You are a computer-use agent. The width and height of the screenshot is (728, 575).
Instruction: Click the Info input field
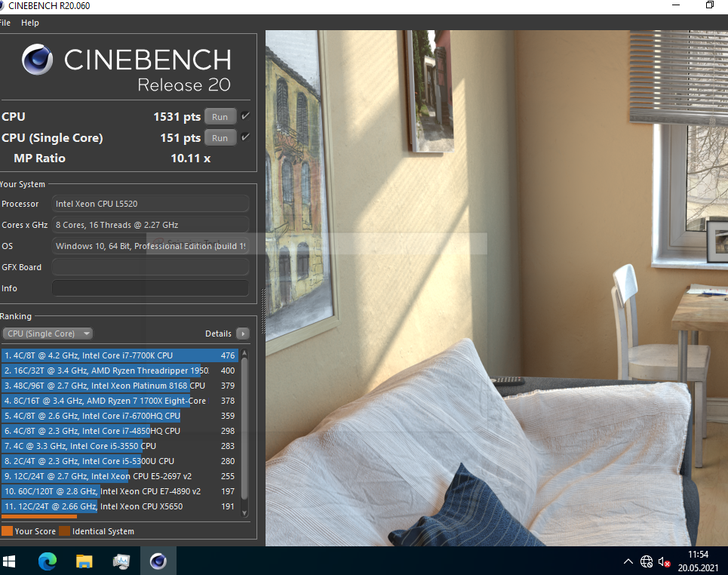tap(150, 288)
